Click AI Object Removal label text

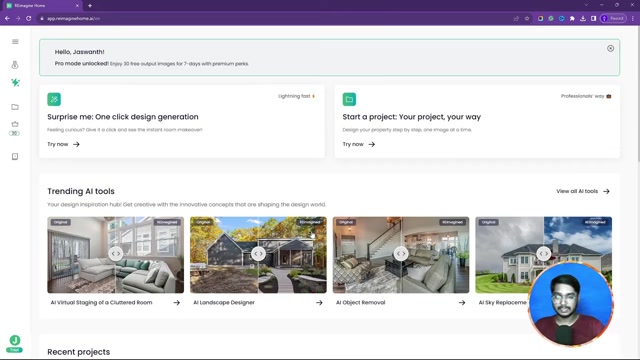(x=360, y=302)
